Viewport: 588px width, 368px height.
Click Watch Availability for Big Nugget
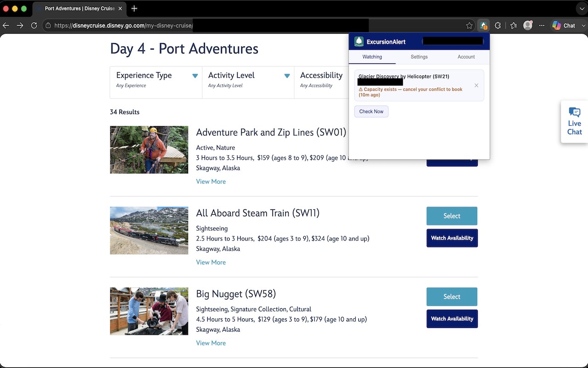[x=452, y=319]
